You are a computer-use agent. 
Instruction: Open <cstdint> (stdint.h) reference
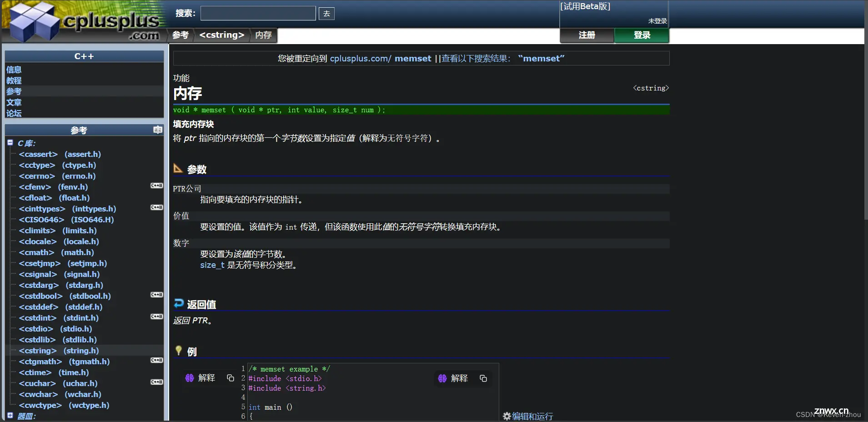coord(59,318)
